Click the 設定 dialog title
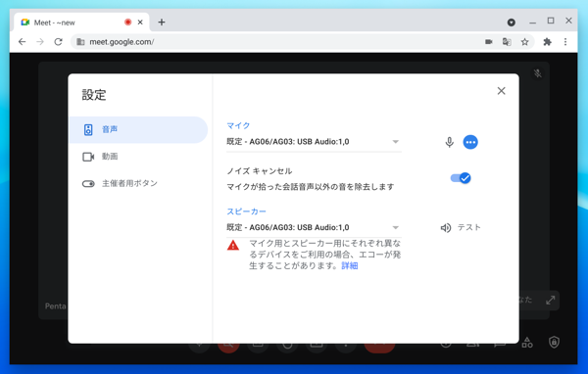 (94, 95)
